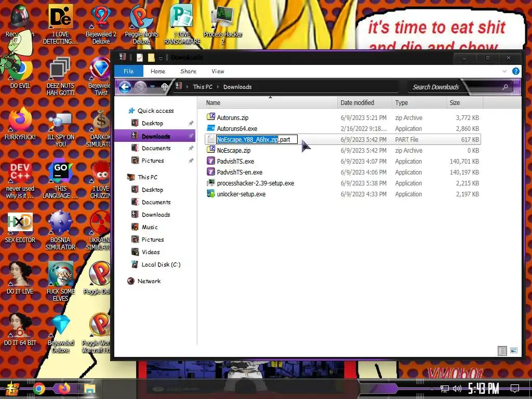The image size is (532, 399).
Task: Select pinned Pictures under Quick access
Action: pos(153,161)
